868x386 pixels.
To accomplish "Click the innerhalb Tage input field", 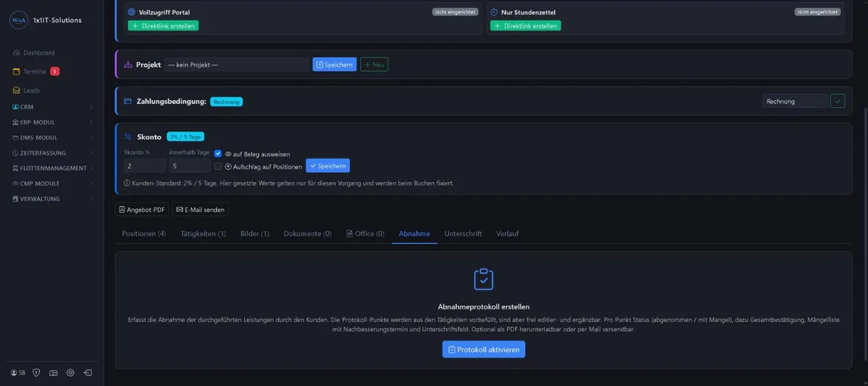I will [x=190, y=166].
